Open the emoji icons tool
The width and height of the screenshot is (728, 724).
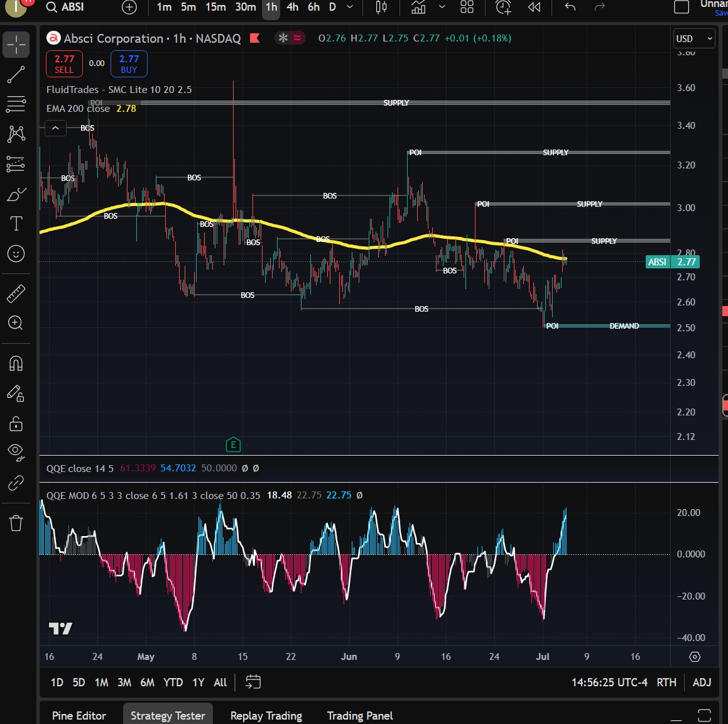[16, 253]
